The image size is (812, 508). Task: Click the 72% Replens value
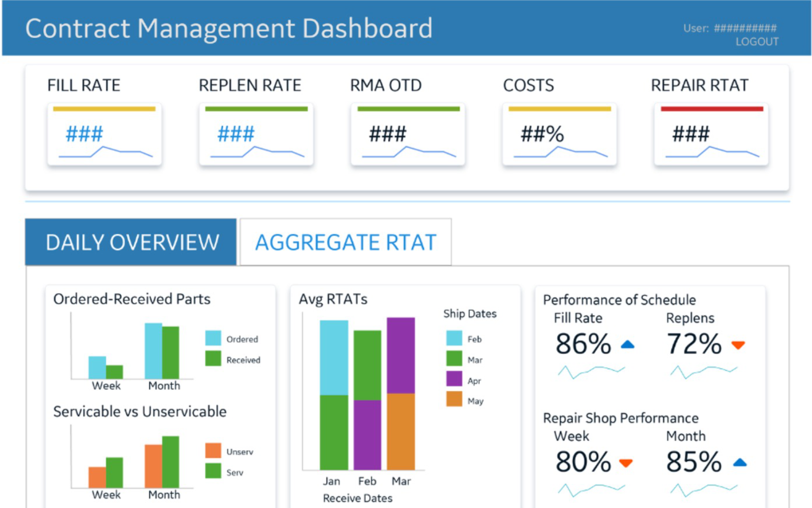(694, 344)
